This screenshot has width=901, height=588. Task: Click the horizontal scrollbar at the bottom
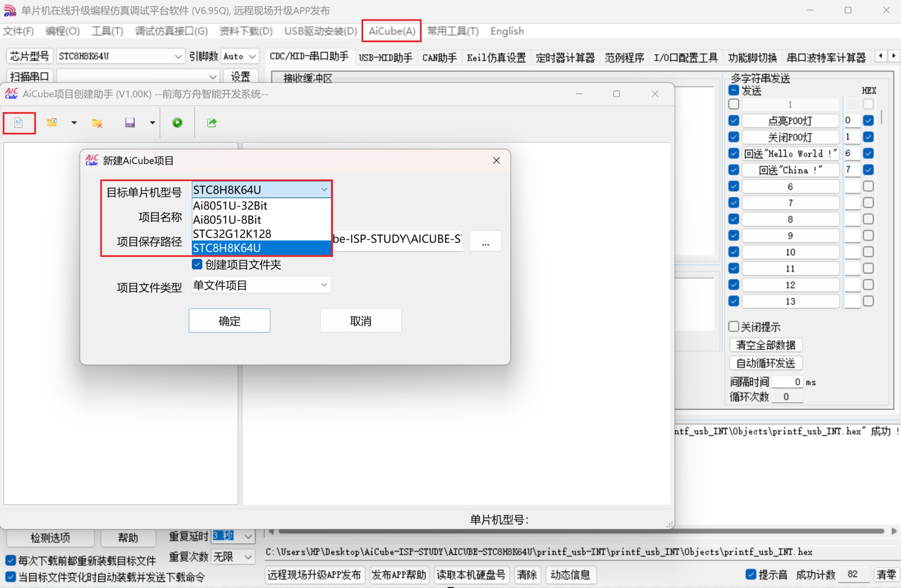(x=580, y=531)
